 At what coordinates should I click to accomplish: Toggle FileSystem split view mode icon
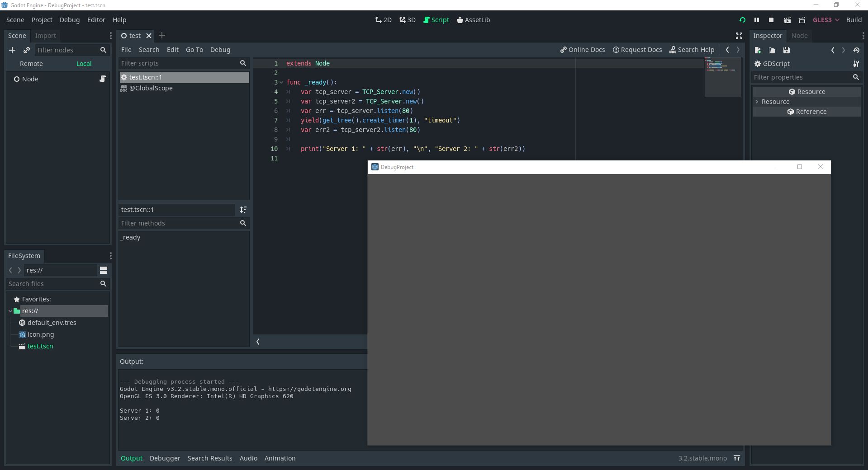pyautogui.click(x=104, y=270)
